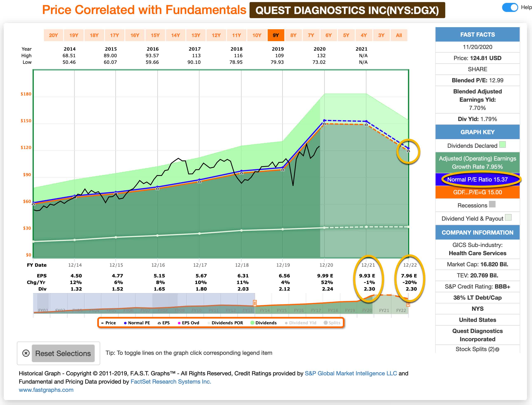Toggle the Dividends POR legend item
The image size is (532, 405).
pos(225,323)
